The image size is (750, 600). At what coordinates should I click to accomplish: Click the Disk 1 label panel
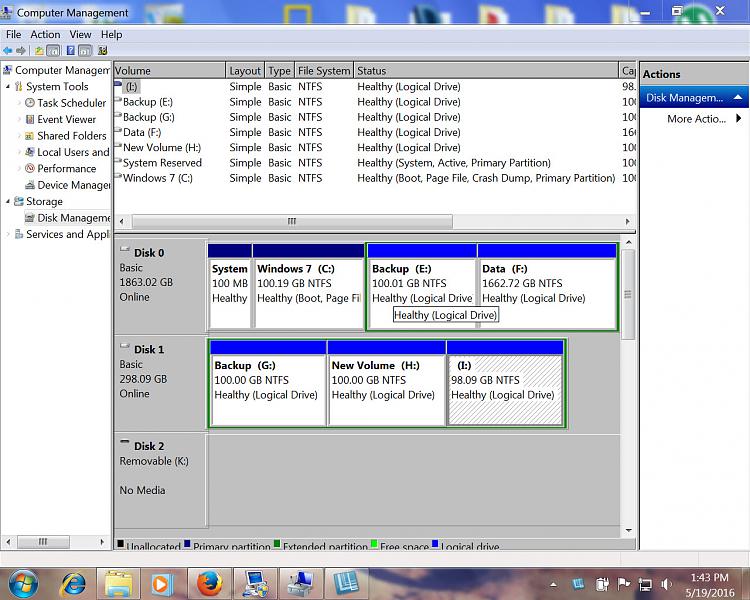point(160,383)
